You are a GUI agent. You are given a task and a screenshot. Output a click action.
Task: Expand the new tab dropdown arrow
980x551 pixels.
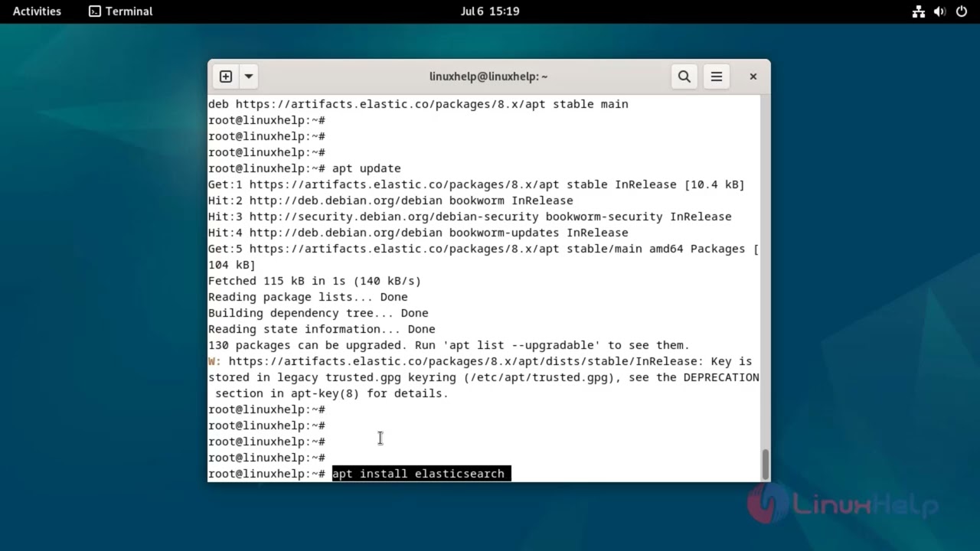tap(249, 77)
